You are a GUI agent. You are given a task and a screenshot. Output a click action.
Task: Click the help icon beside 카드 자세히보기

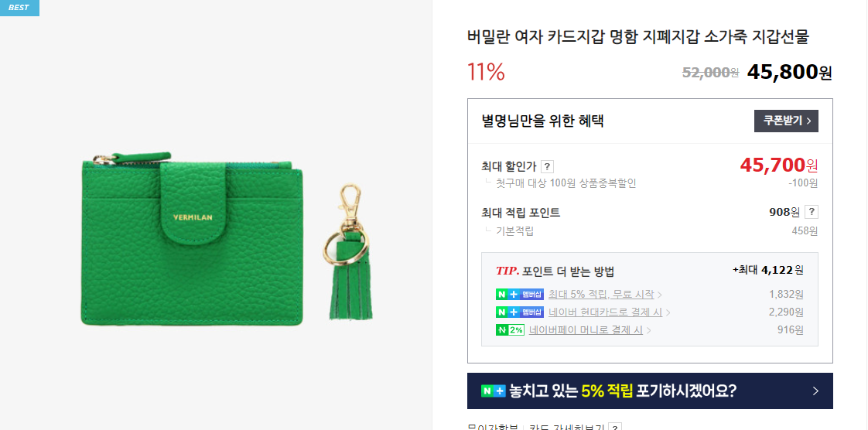615,427
